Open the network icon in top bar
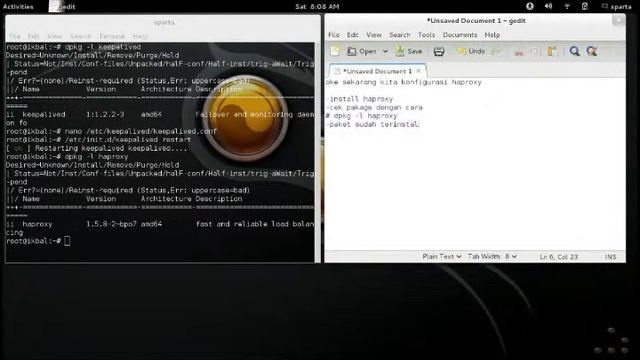Image resolution: width=640 pixels, height=360 pixels. pos(567,6)
